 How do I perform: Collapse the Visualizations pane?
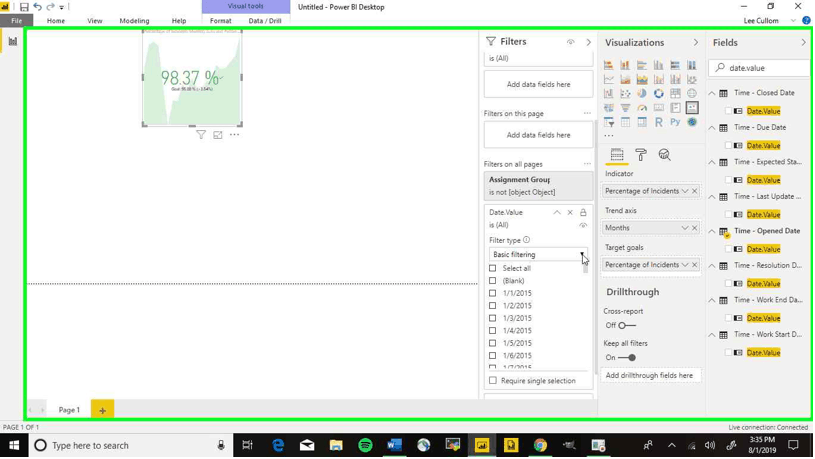click(x=696, y=43)
